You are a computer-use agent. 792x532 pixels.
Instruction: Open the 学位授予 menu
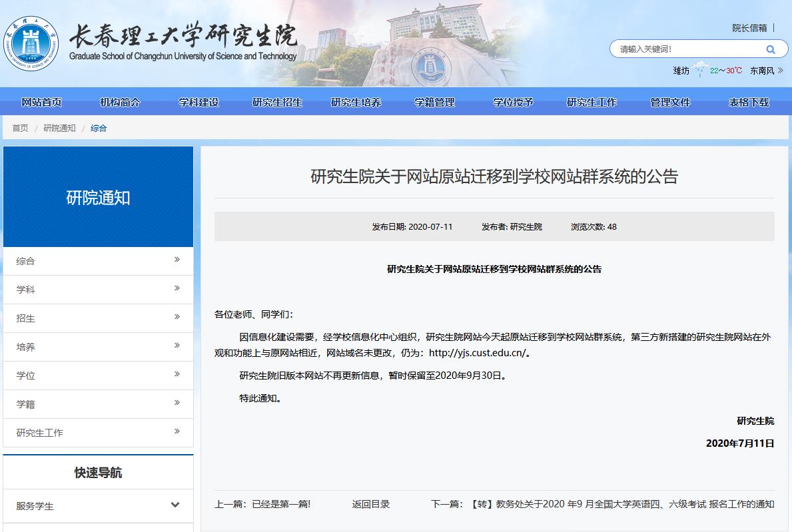point(513,102)
